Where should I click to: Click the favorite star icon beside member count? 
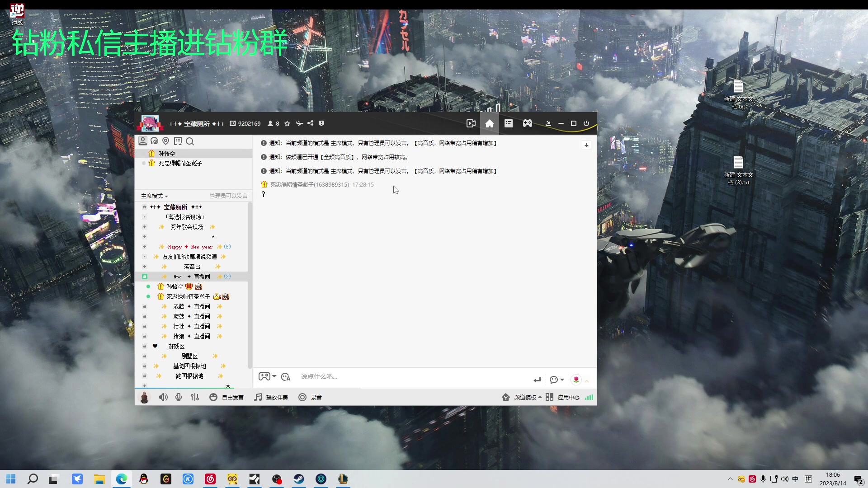(287, 123)
